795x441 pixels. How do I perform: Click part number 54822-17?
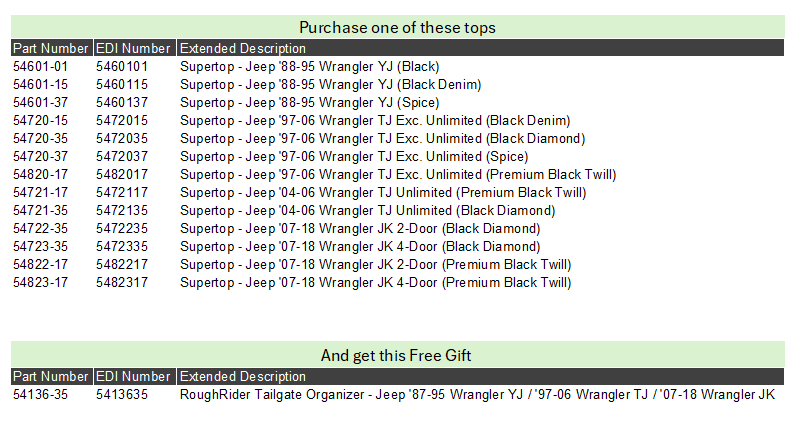(x=40, y=265)
